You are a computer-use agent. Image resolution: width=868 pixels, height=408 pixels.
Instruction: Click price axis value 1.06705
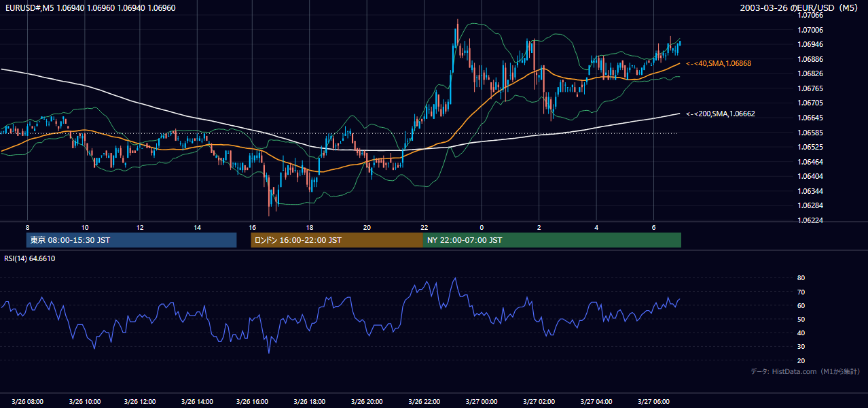tap(811, 103)
